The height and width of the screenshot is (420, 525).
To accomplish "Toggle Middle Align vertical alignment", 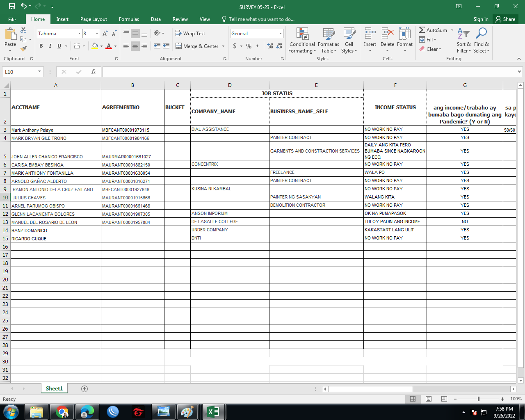I will point(135,34).
